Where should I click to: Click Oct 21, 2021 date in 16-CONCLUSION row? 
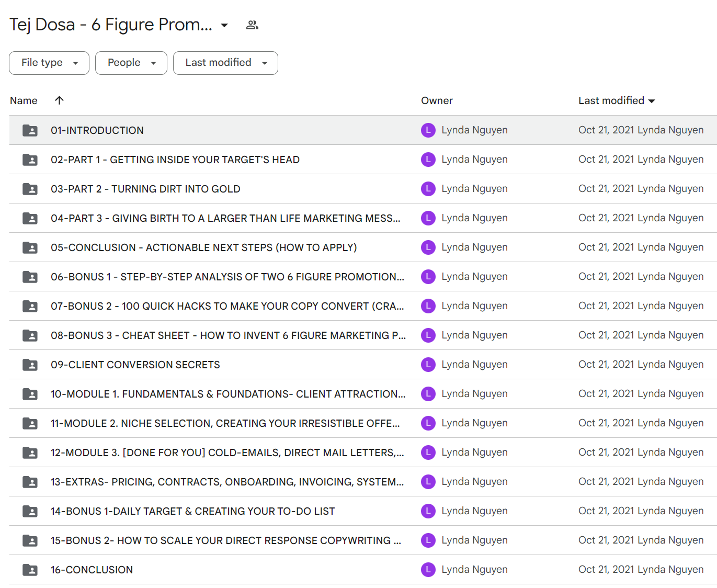click(x=606, y=570)
